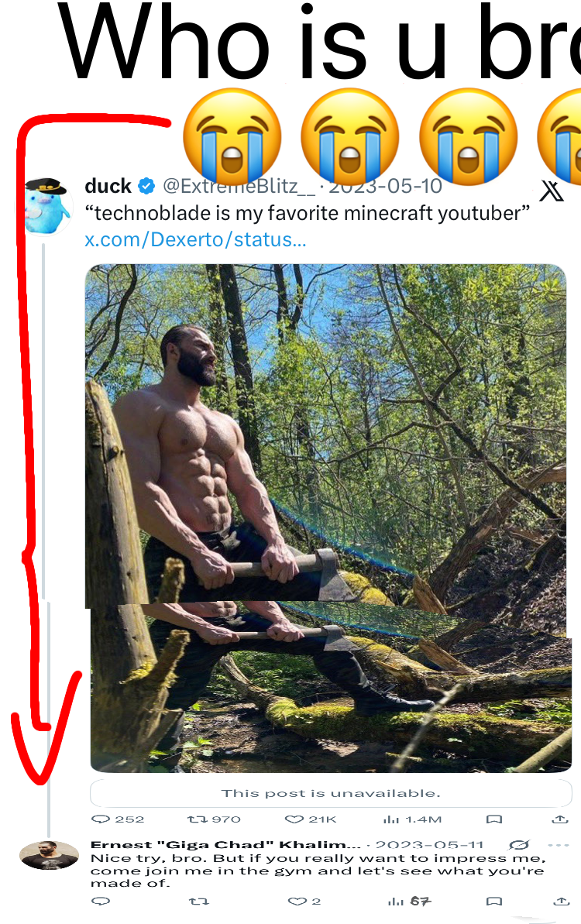Click the X logo on duck's tweet
This screenshot has height=924, width=581.
(552, 191)
